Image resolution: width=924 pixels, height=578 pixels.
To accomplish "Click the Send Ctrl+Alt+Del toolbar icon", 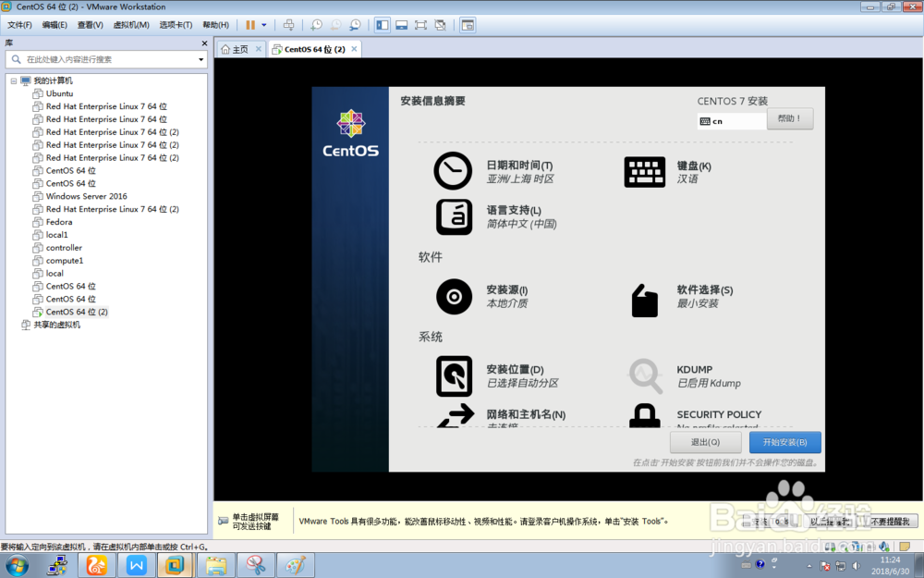I will pyautogui.click(x=288, y=25).
